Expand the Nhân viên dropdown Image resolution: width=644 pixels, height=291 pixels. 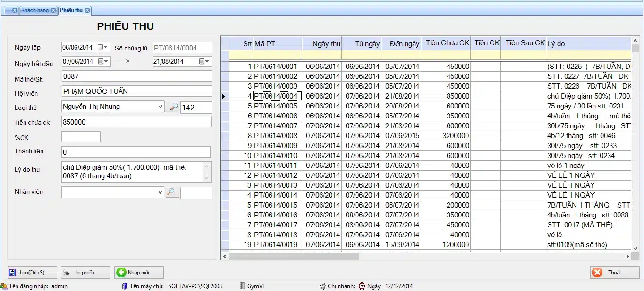tap(160, 192)
